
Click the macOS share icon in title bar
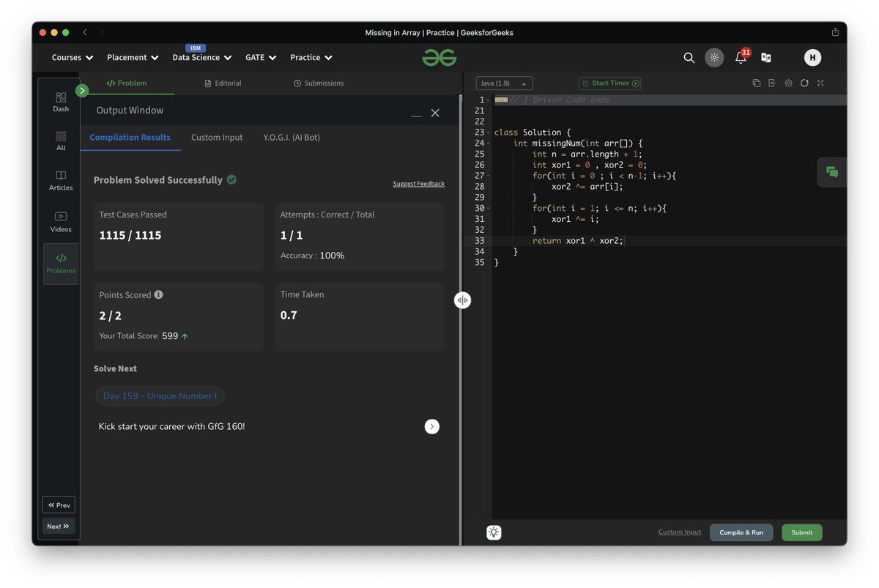tap(835, 32)
